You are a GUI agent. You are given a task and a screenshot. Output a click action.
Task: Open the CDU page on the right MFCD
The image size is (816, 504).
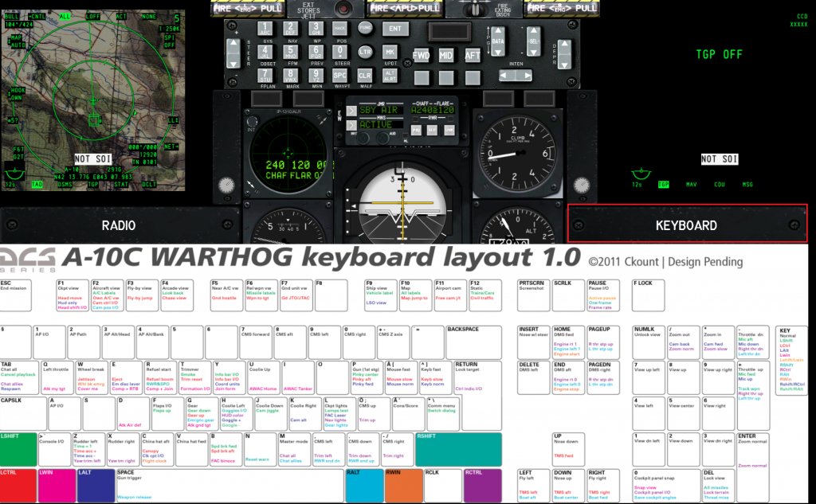[x=720, y=184]
